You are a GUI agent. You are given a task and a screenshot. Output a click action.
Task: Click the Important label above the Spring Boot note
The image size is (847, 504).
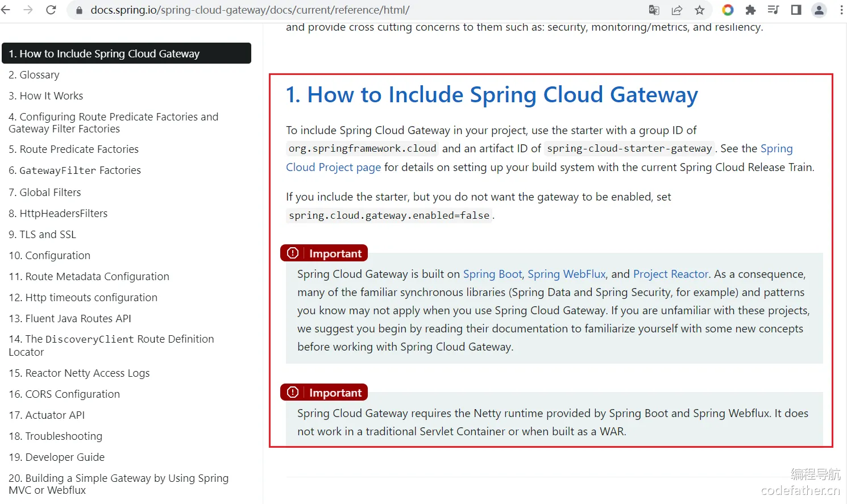(335, 253)
